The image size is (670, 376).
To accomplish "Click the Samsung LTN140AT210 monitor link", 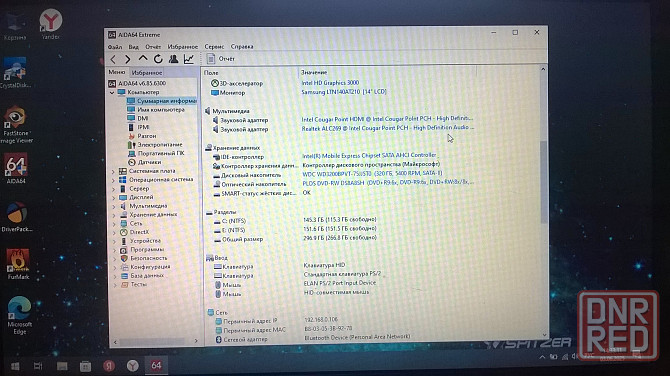I will (344, 92).
